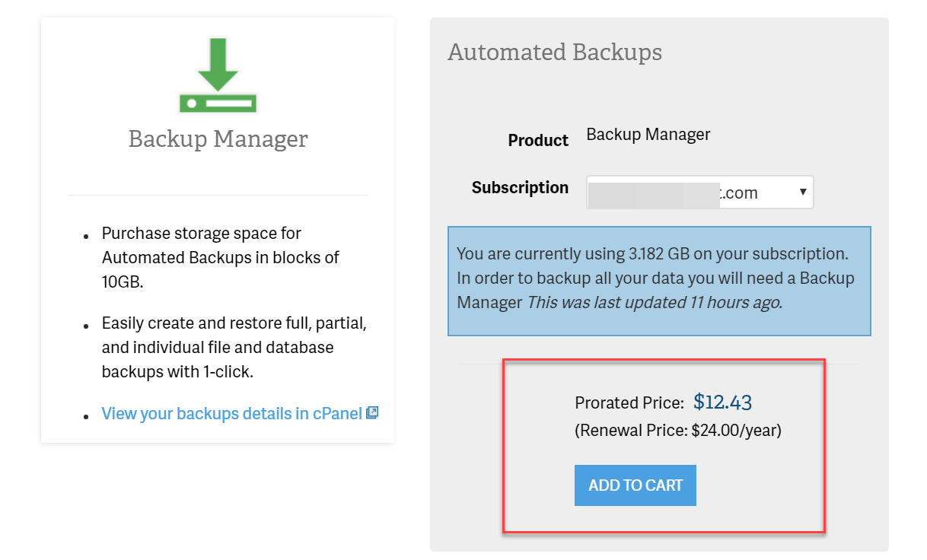Click the green Backup Manager download icon

[218, 76]
